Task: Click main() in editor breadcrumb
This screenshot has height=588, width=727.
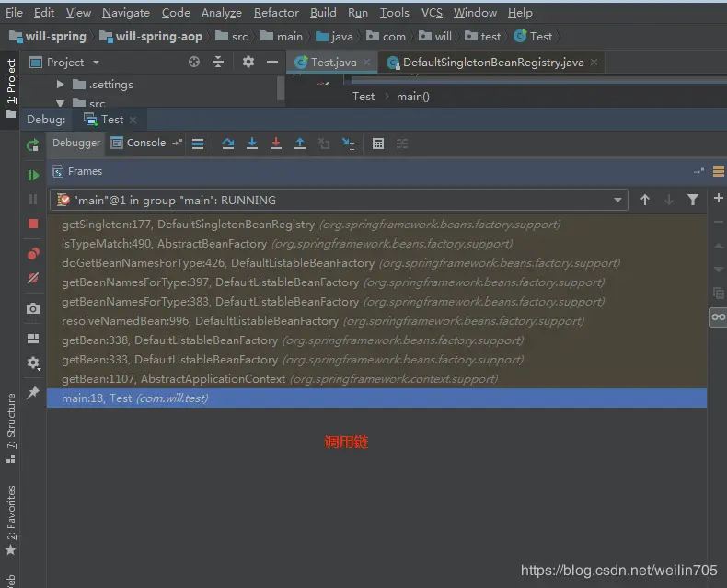Action: (x=412, y=97)
